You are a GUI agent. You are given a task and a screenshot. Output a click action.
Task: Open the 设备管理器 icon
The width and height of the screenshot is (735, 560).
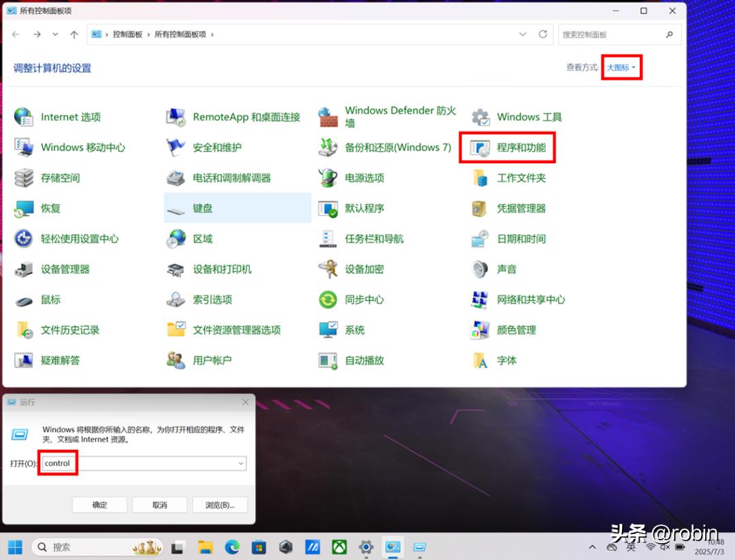click(23, 269)
